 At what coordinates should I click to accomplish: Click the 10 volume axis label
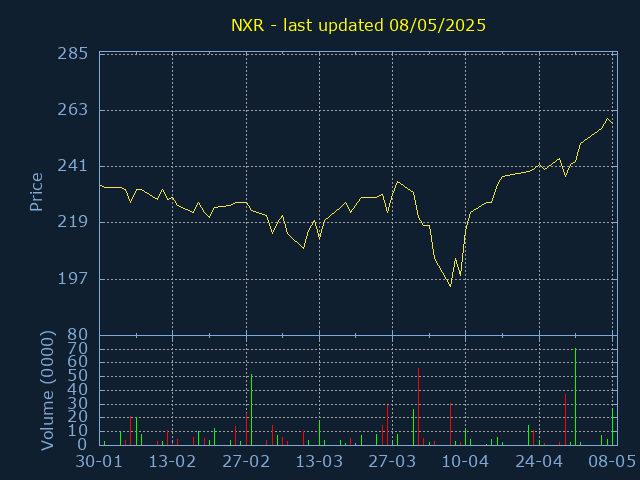78,431
